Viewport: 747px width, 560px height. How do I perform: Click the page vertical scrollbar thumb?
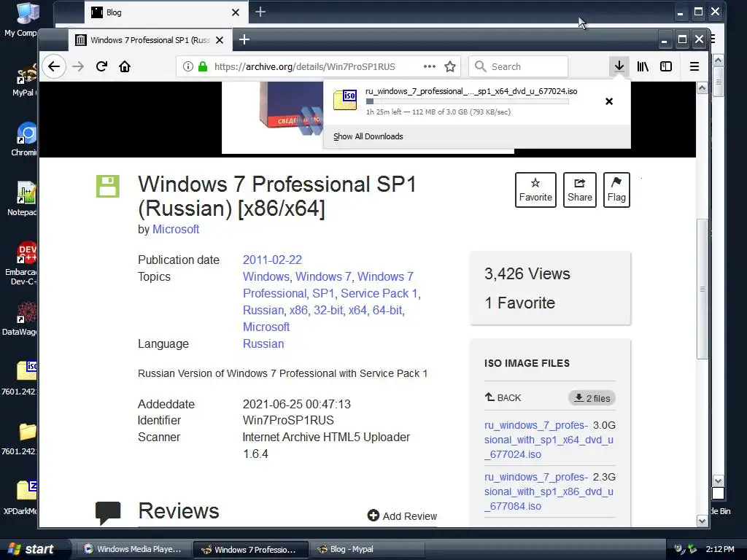tap(703, 289)
